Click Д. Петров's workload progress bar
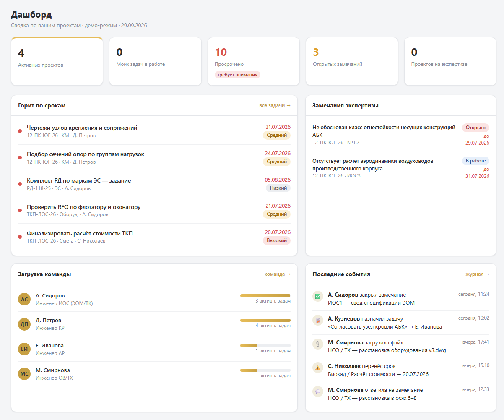Viewport: 504px width, 420px height. coord(265,321)
